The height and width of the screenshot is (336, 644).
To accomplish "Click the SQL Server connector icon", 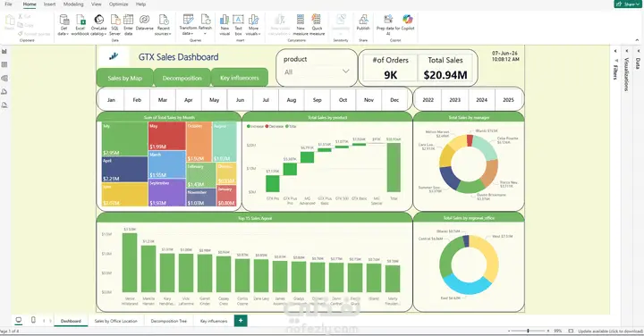I will point(115,24).
